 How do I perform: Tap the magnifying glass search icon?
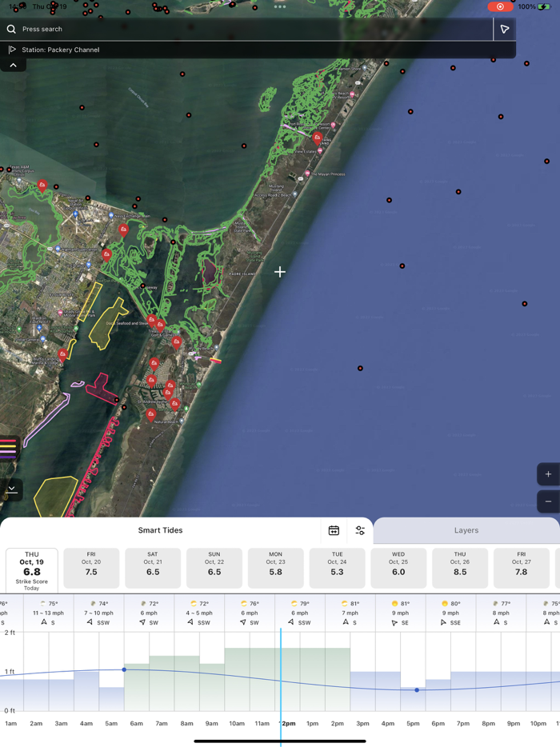11,29
